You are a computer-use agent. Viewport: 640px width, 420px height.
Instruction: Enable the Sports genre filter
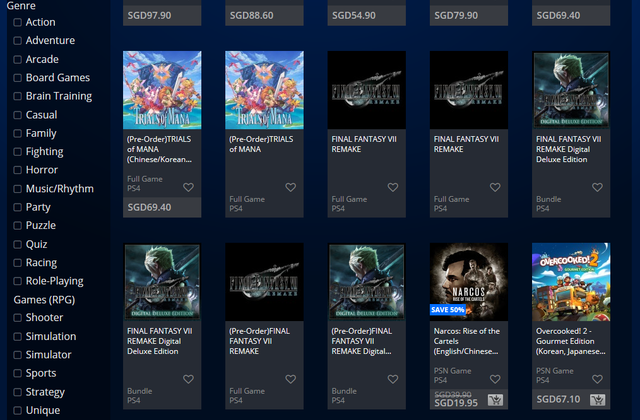(18, 373)
